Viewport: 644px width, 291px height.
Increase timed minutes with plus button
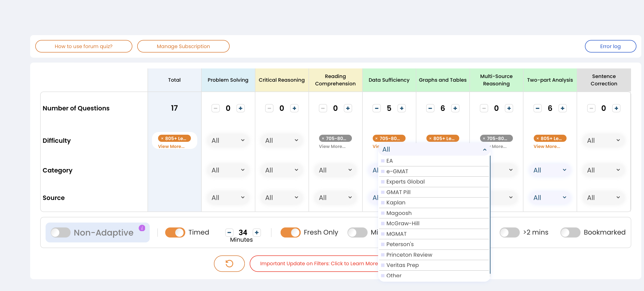(257, 232)
